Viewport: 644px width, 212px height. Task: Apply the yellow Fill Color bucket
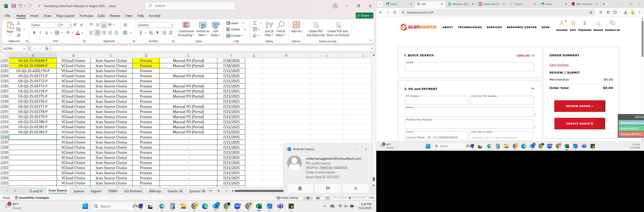[x=68, y=33]
